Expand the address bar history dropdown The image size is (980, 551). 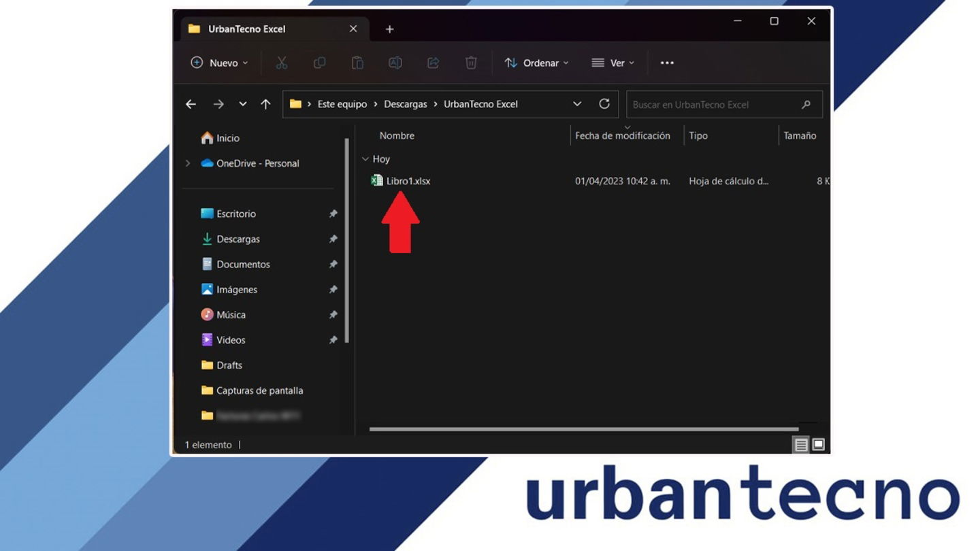point(577,104)
